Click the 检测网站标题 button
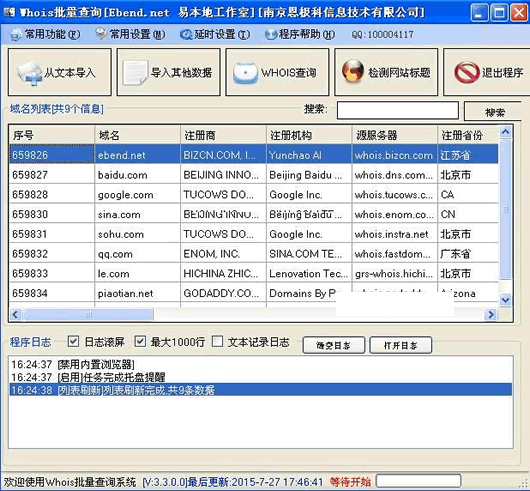This screenshot has width=530, height=491. [x=386, y=72]
